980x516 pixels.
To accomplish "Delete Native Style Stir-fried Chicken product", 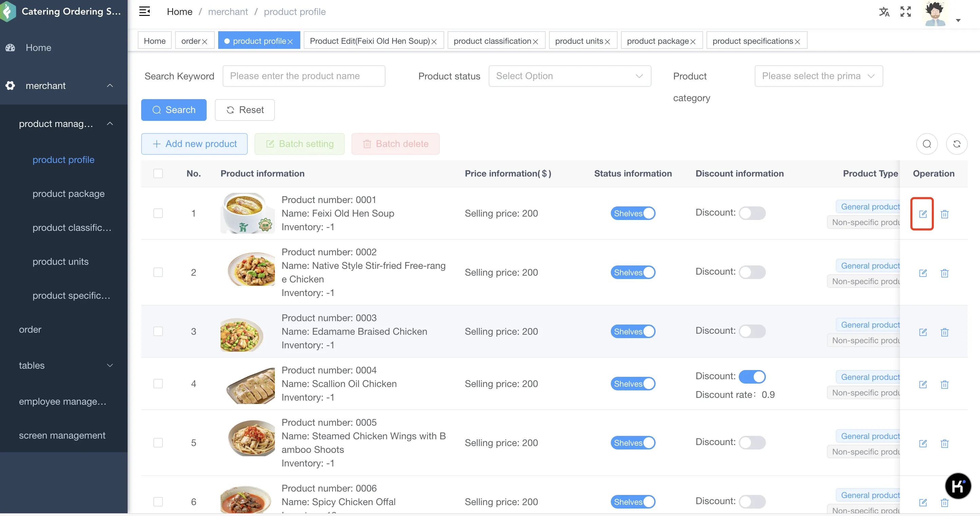I will coord(944,273).
